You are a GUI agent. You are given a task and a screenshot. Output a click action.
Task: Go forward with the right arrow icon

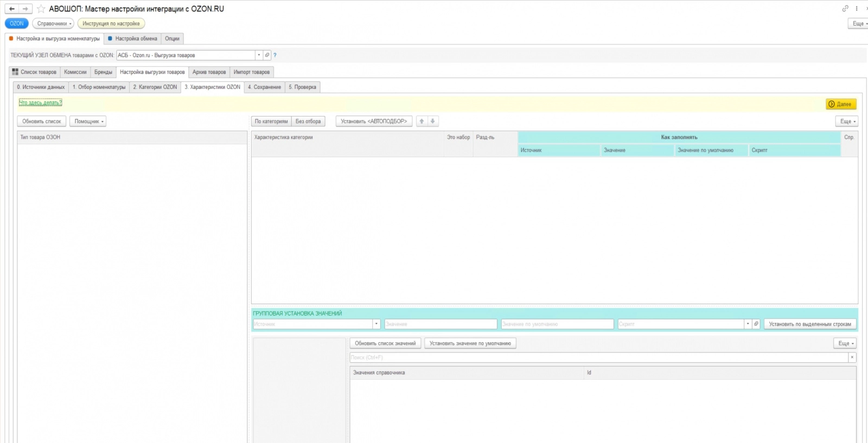25,9
